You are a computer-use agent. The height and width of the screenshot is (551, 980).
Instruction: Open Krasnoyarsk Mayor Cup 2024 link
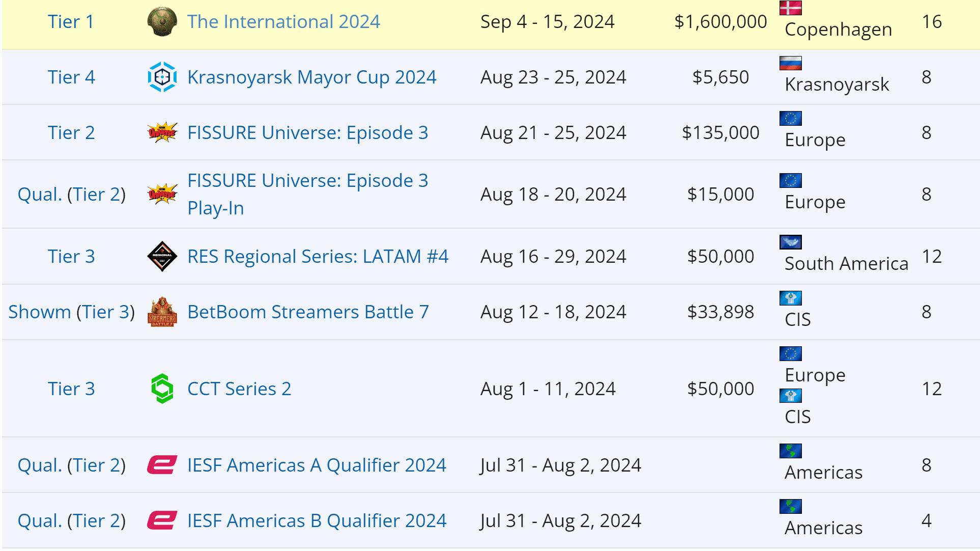[x=311, y=77]
